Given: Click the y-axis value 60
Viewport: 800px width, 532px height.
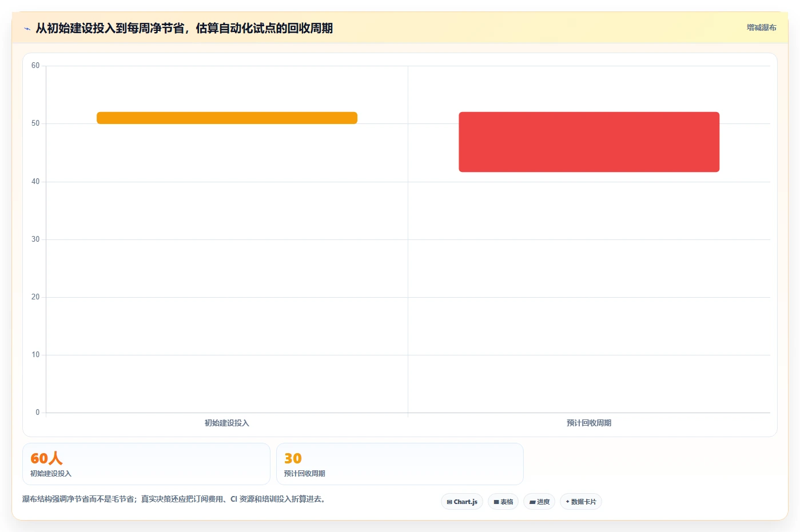Looking at the screenshot, I should [x=35, y=66].
